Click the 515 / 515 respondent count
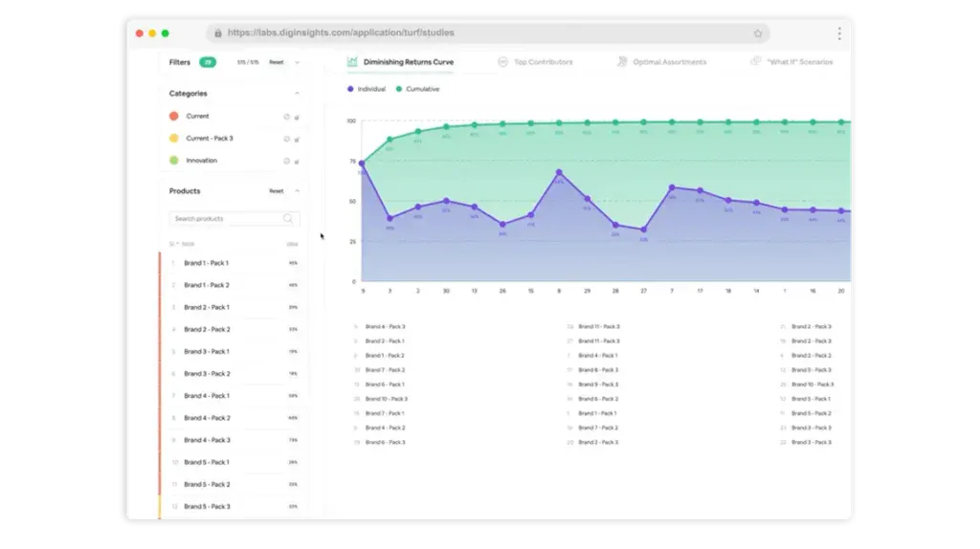The width and height of the screenshot is (980, 549). point(248,62)
